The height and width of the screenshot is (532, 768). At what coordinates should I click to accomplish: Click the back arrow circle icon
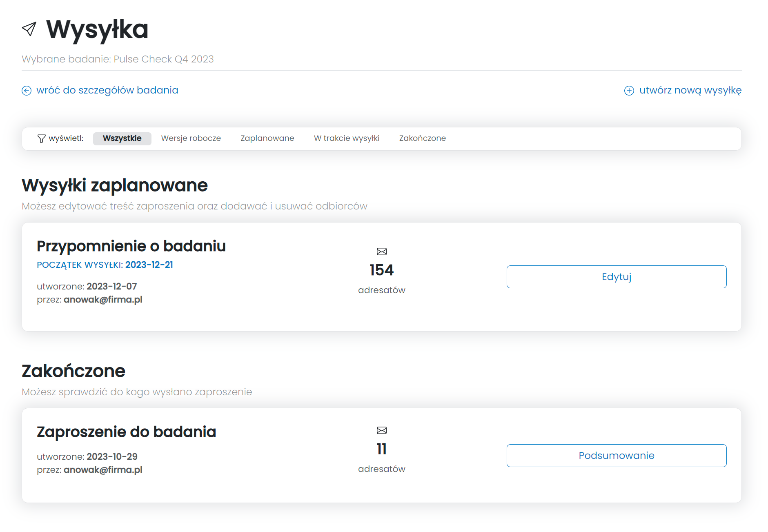coord(27,91)
